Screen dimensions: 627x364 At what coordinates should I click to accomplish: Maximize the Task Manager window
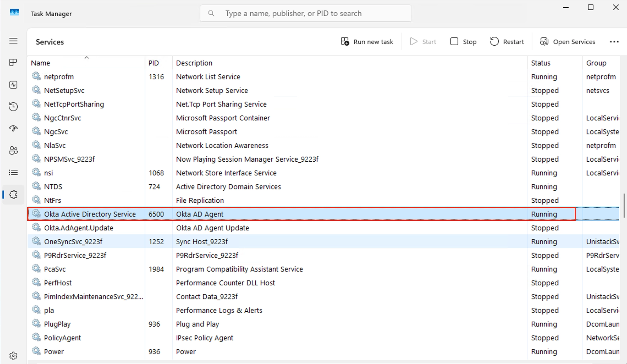591,7
